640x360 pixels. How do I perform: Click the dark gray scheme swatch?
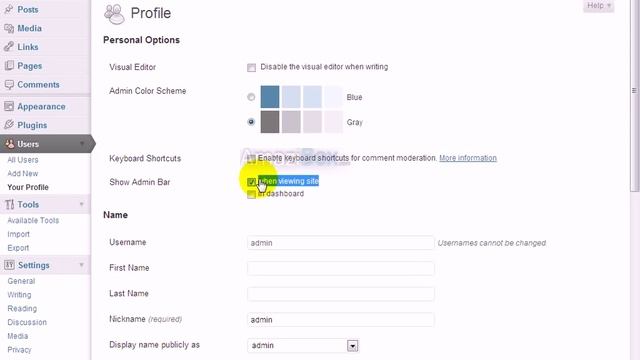(x=270, y=122)
